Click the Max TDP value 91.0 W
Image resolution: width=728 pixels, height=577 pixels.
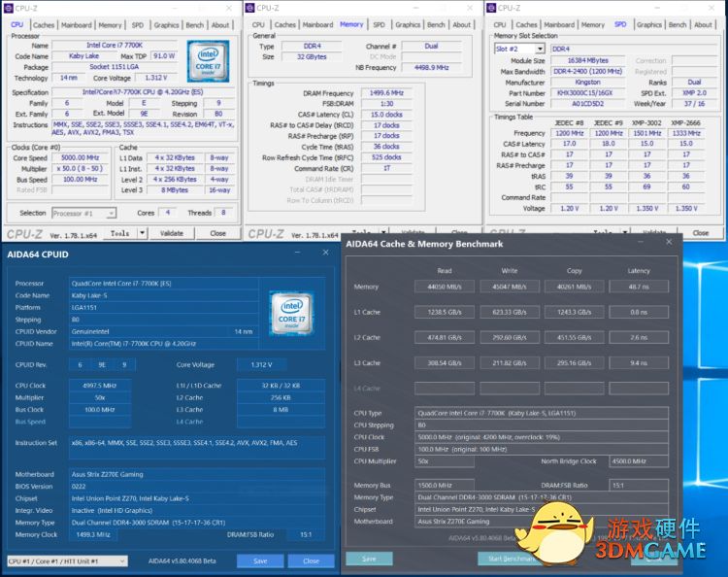[x=164, y=55]
